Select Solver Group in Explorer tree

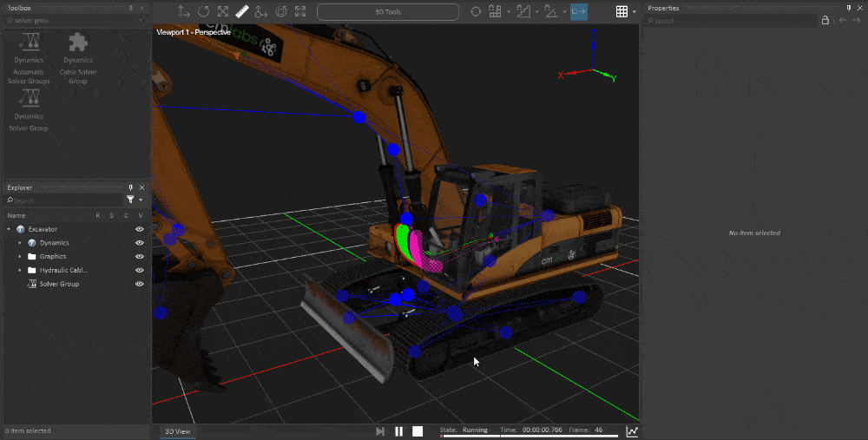(59, 284)
